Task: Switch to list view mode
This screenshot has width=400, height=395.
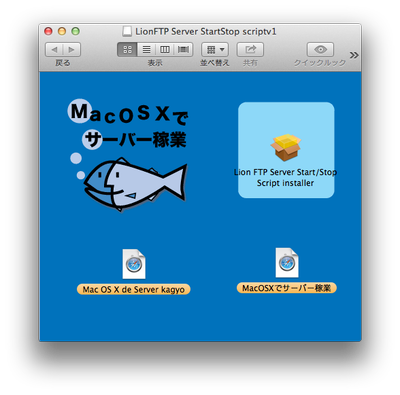Action: [146, 50]
